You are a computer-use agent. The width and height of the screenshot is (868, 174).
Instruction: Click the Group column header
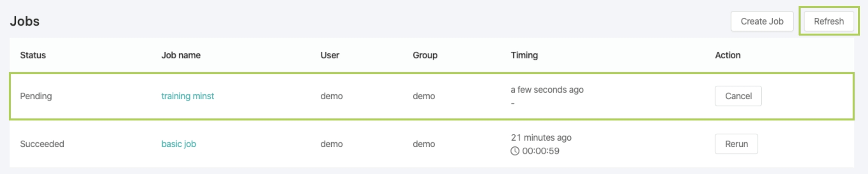coord(425,55)
